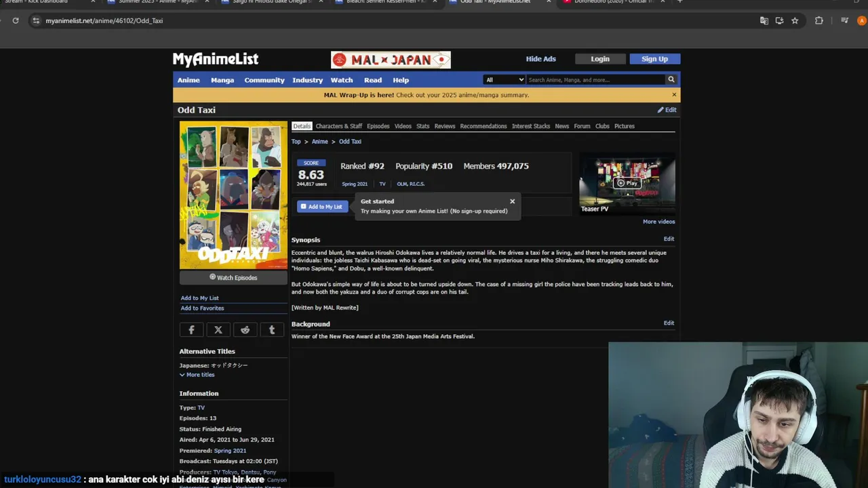Image resolution: width=868 pixels, height=488 pixels.
Task: Share Odd Taxi on Tumblr
Action: pyautogui.click(x=272, y=329)
